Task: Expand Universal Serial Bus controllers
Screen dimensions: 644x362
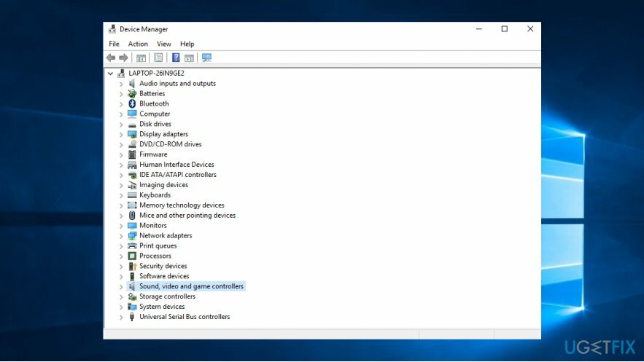Action: [x=121, y=317]
